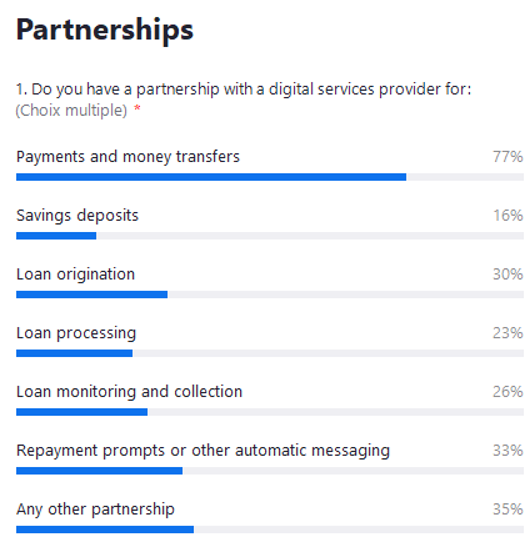The height and width of the screenshot is (547, 525).
Task: Select the Repayment prompts or other automatic messaging label
Action: (x=203, y=451)
